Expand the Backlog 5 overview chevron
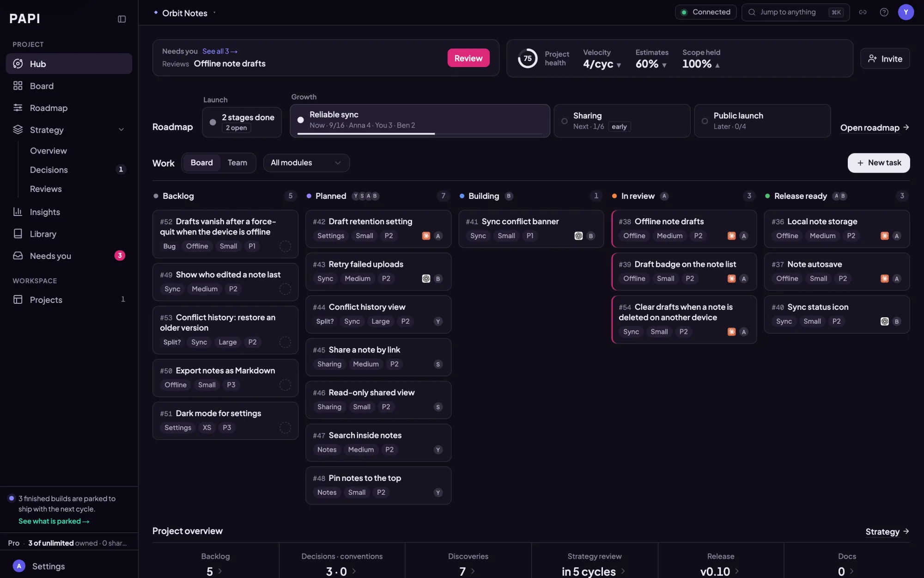Image resolution: width=924 pixels, height=578 pixels. (x=220, y=572)
